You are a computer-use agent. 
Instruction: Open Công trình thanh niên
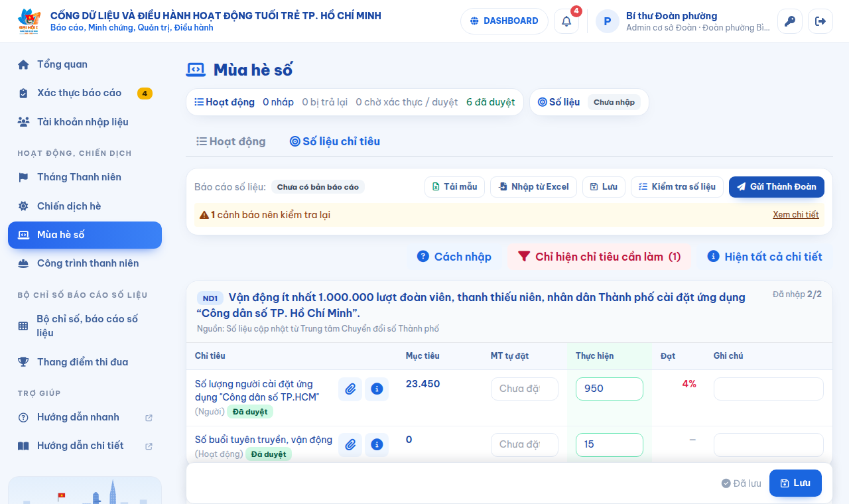(x=85, y=263)
